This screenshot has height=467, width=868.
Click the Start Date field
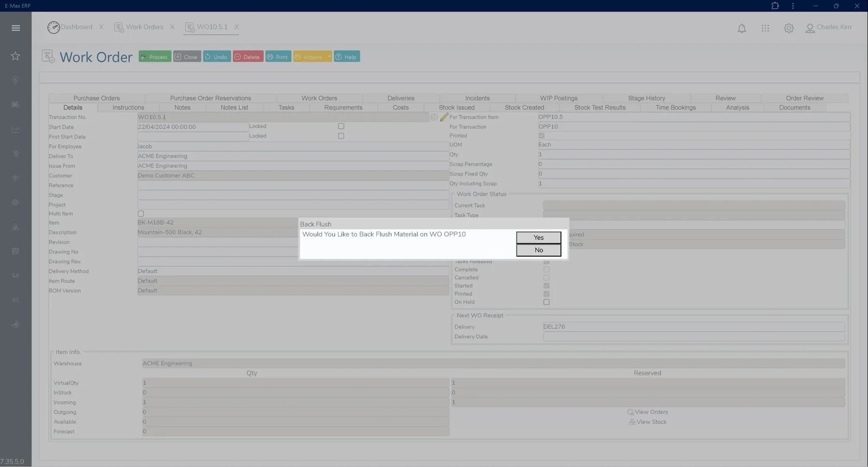point(193,127)
